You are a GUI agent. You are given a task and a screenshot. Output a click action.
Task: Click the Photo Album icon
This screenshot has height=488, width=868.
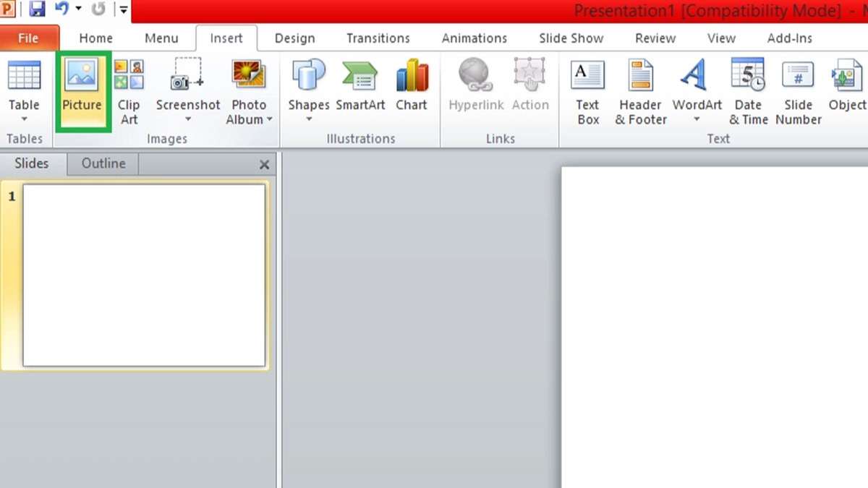(249, 74)
